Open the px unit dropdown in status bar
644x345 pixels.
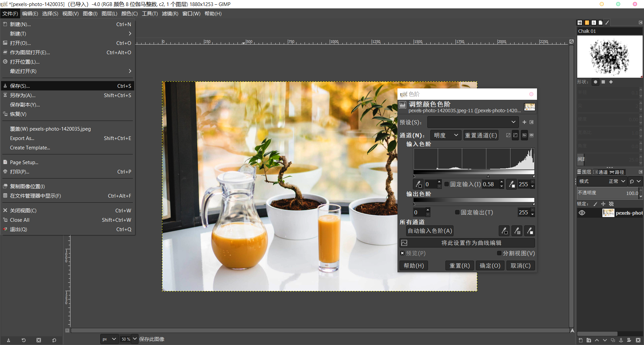point(110,339)
